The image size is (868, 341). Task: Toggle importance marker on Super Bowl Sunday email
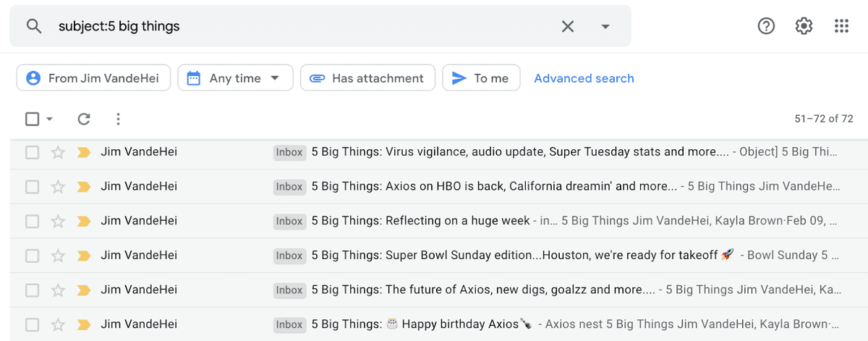pyautogui.click(x=83, y=256)
